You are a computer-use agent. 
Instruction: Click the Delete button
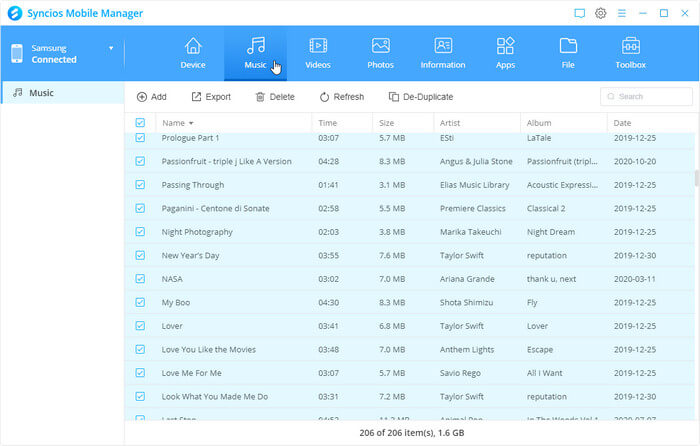[x=275, y=97]
